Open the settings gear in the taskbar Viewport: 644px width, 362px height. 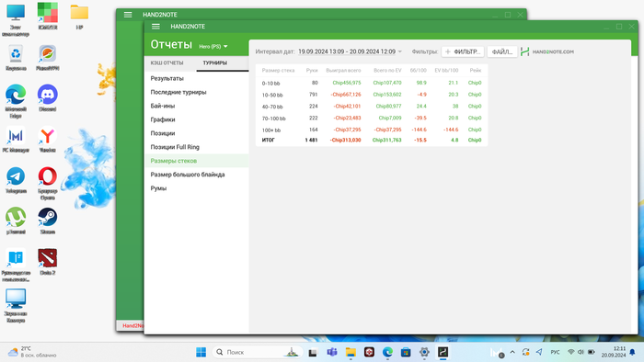424,352
